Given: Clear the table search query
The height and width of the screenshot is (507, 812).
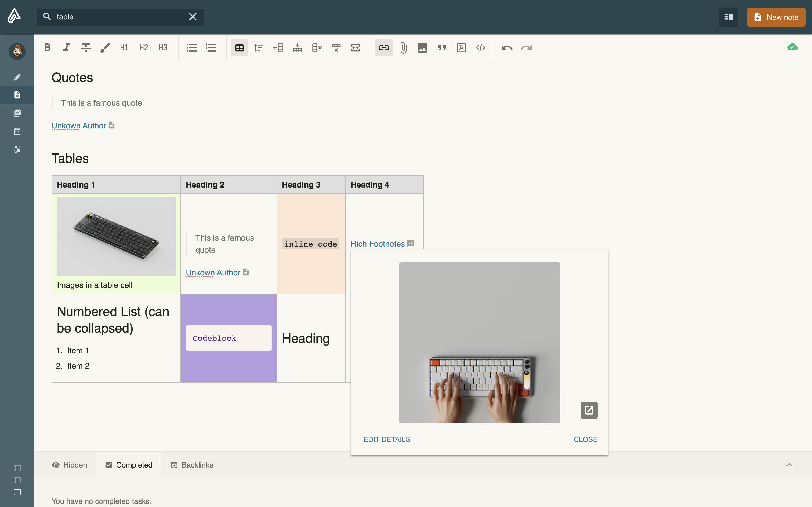Looking at the screenshot, I should [x=193, y=16].
